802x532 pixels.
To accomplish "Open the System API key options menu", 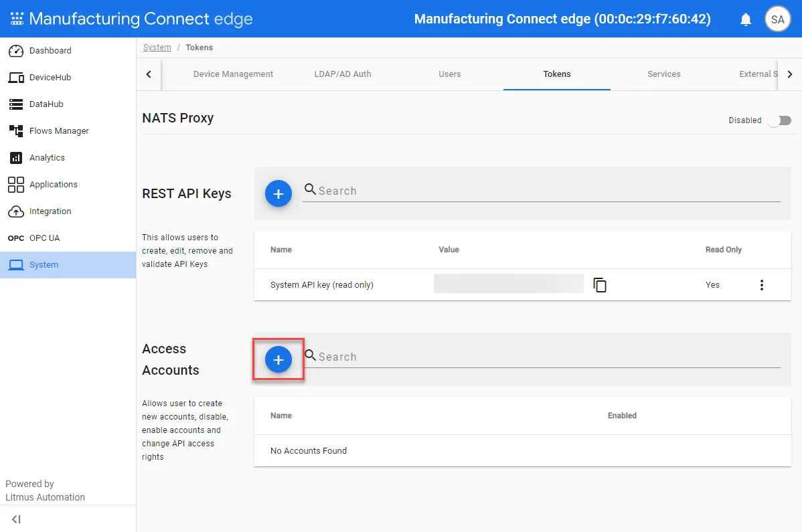I will click(x=762, y=285).
